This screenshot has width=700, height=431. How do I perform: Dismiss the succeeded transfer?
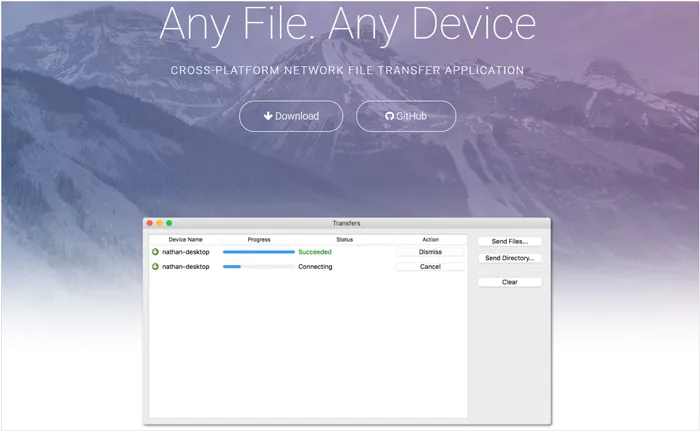click(430, 252)
